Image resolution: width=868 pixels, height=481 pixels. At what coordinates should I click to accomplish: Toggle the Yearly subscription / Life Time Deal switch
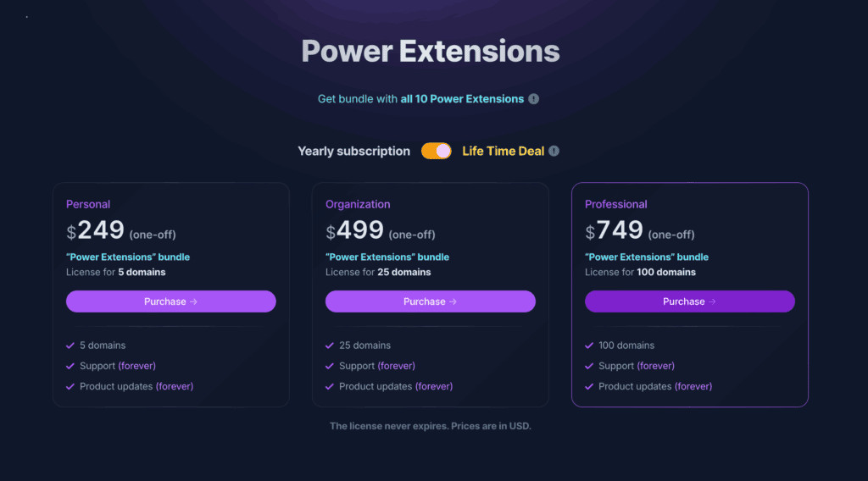(437, 151)
